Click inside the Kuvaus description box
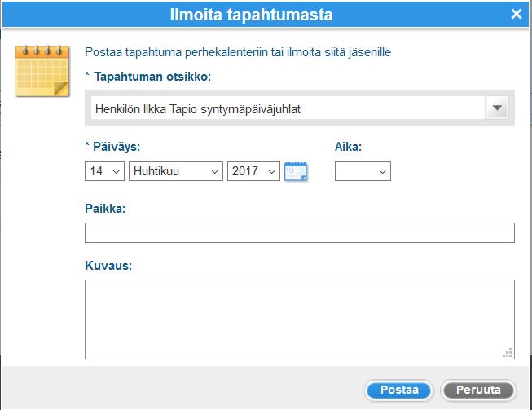The image size is (532, 410). [300, 320]
